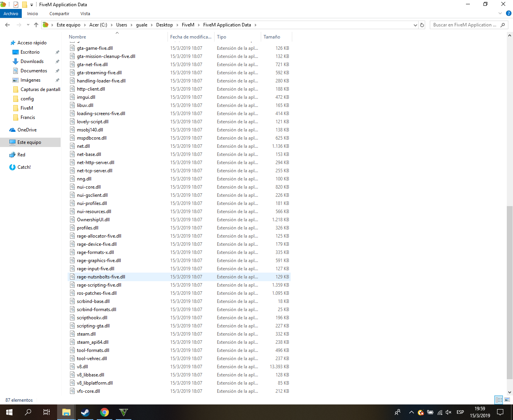Click the Downloads folder icon in sidebar
513x420 pixels.
click(x=16, y=61)
